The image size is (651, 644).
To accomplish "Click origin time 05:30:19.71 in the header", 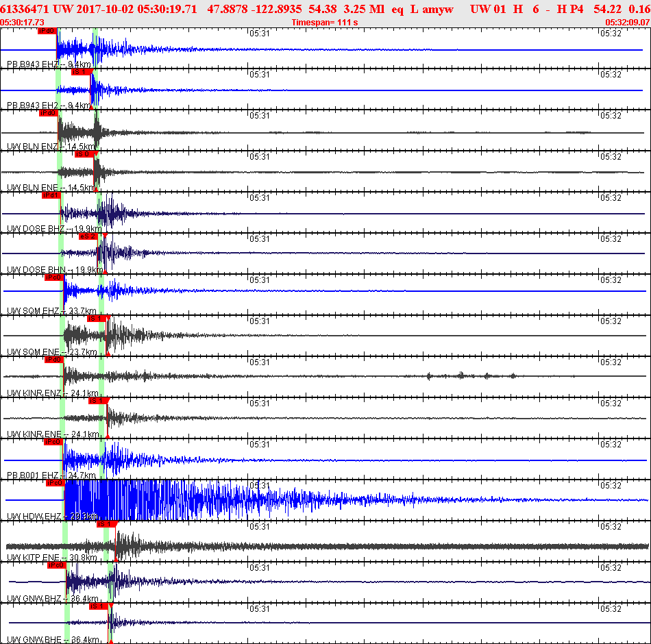I will [167, 9].
